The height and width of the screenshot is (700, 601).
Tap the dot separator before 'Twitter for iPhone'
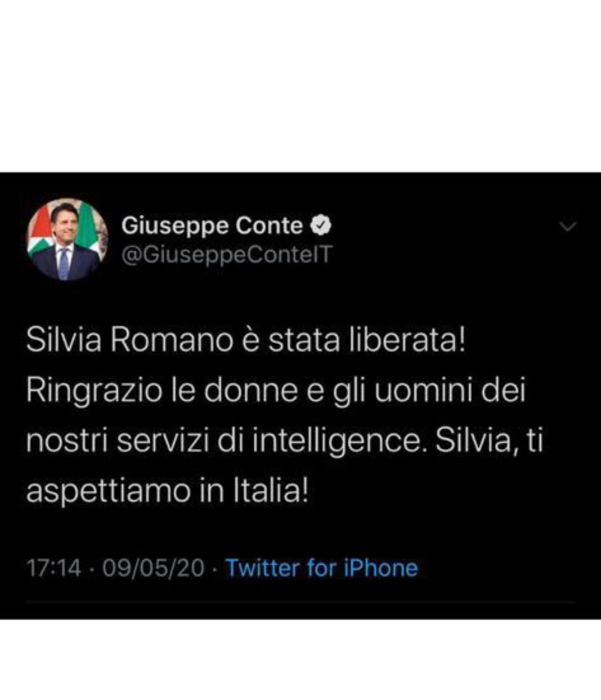pyautogui.click(x=215, y=569)
